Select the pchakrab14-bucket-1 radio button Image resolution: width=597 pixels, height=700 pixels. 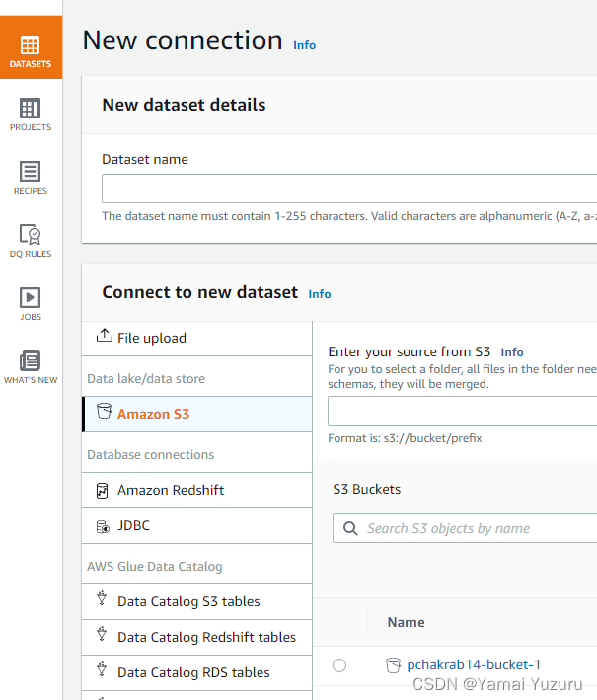339,665
